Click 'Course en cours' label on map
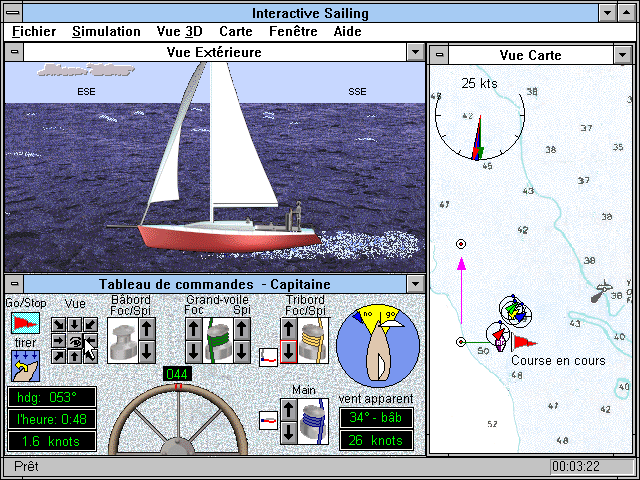 tap(558, 361)
